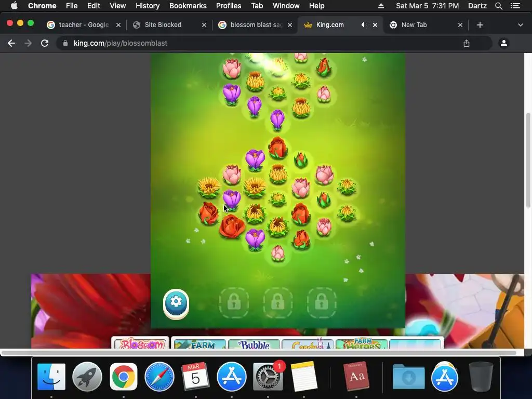The width and height of the screenshot is (532, 399).
Task: Open the Chrome application menu
Action: tap(42, 6)
